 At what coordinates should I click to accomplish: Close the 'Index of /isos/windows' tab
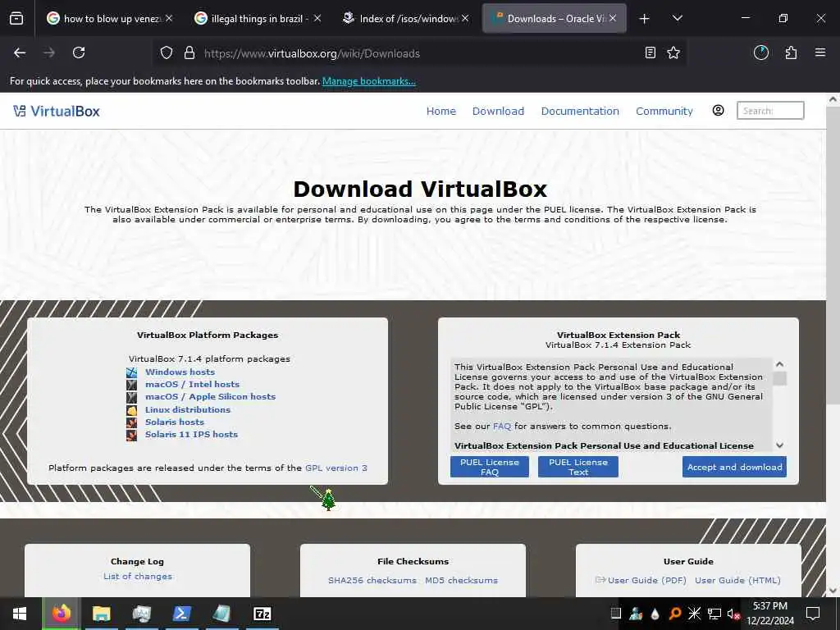tap(465, 18)
